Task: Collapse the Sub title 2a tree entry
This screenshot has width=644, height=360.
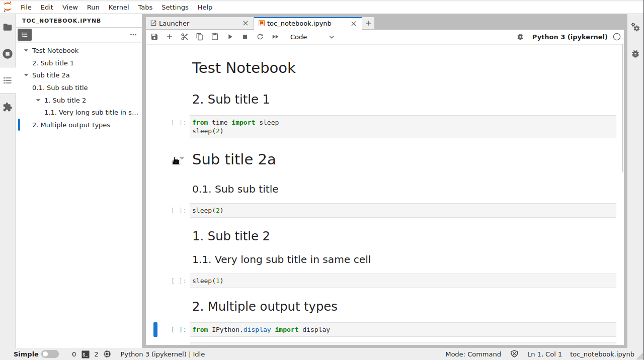Action: 26,75
